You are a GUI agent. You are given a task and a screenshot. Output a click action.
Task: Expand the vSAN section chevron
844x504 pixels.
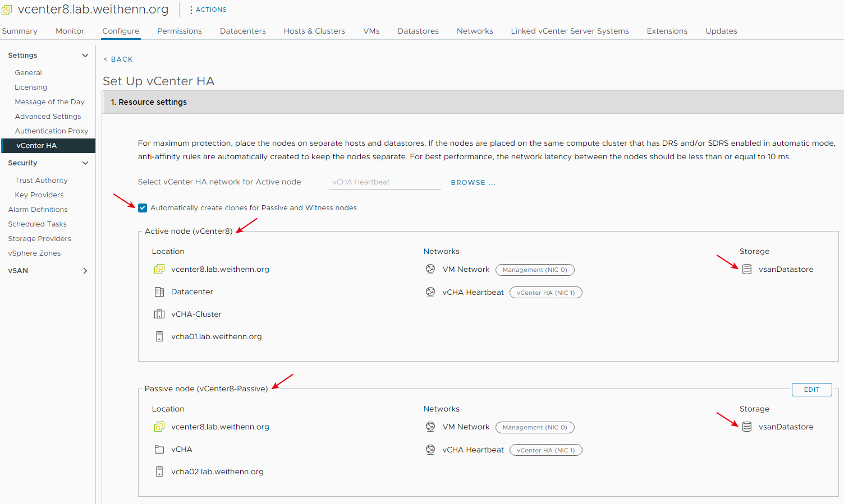pyautogui.click(x=85, y=270)
